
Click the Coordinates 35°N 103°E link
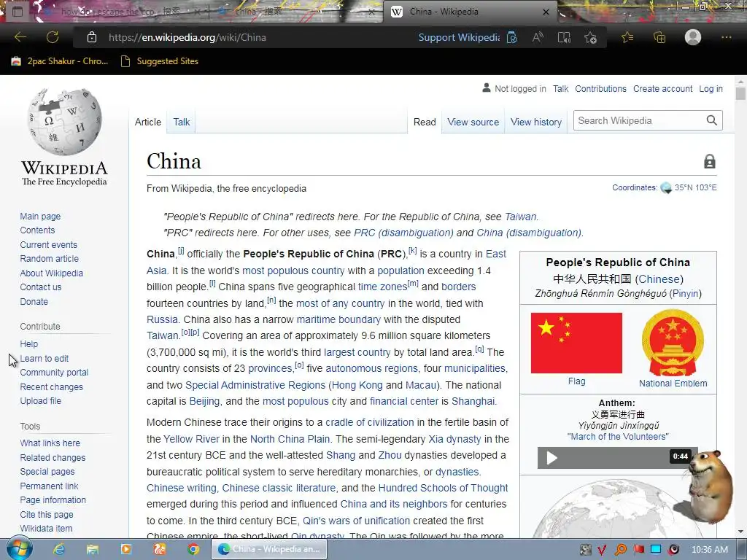(695, 187)
